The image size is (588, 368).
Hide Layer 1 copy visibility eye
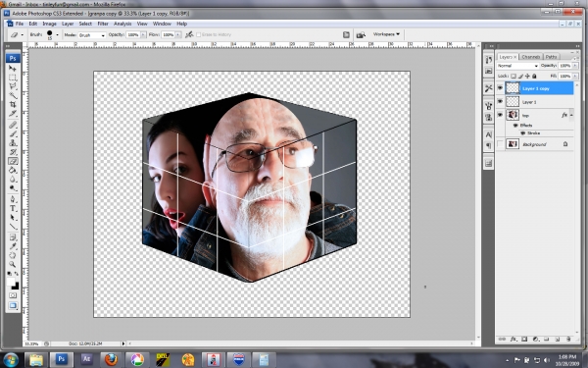point(500,88)
